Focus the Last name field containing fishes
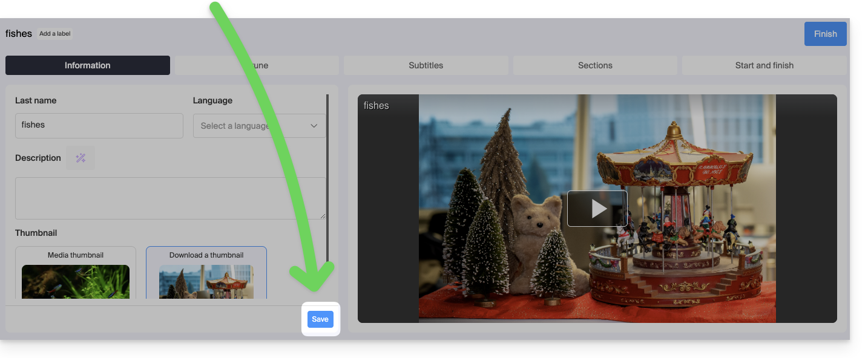The image size is (868, 358). pyautogui.click(x=99, y=125)
